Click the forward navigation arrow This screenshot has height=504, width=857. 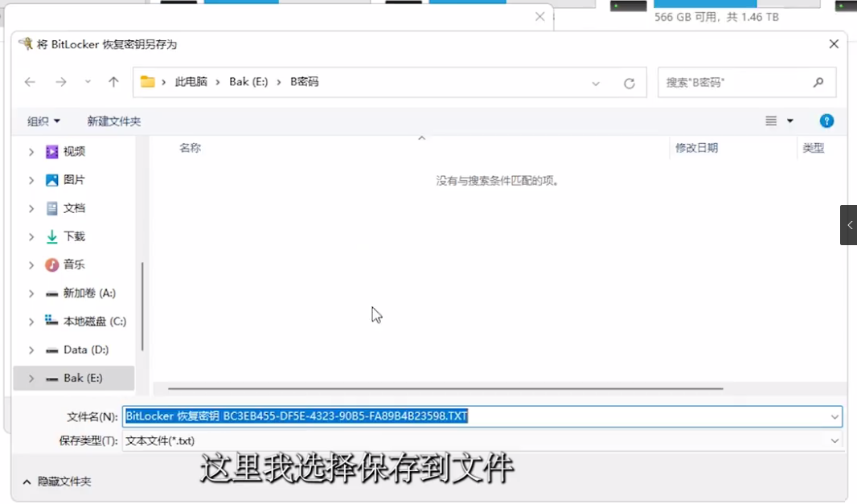pyautogui.click(x=62, y=82)
